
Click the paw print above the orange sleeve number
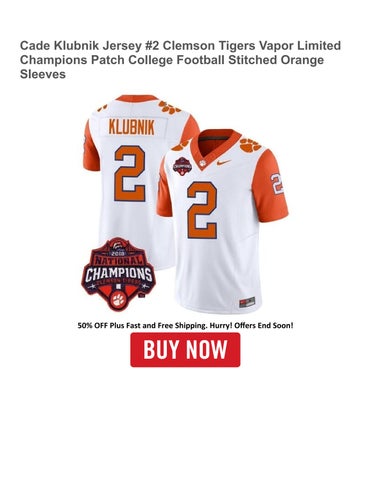pyautogui.click(x=250, y=145)
